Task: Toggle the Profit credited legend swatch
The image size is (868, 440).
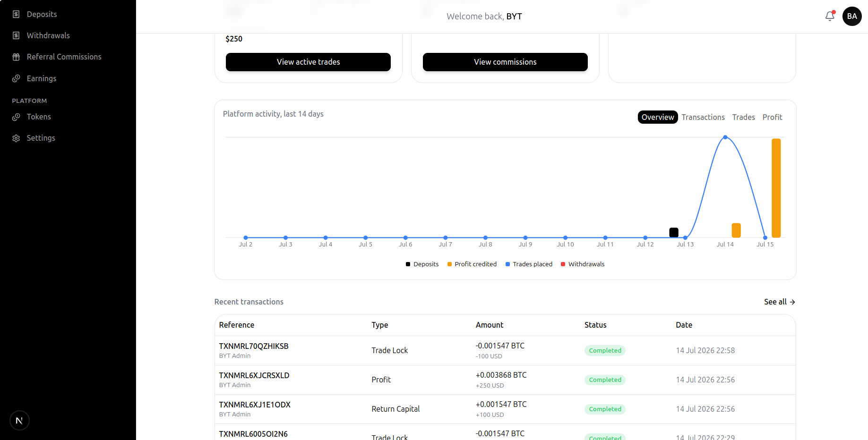Action: pos(449,264)
